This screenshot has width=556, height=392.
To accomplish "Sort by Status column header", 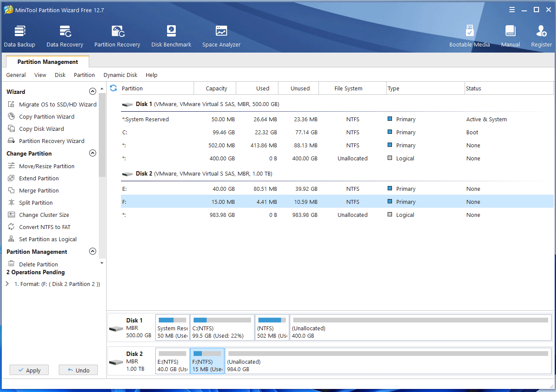I will pos(510,88).
